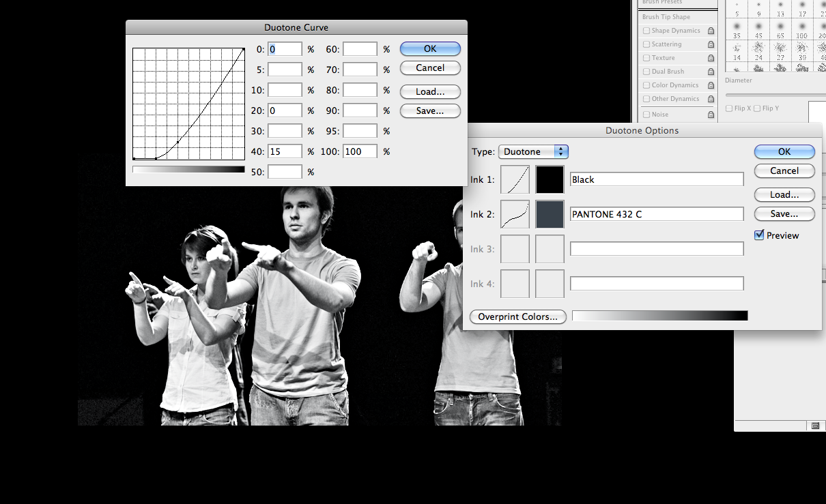Enable the Noise checkbox
Screen dimensions: 826x504
pos(646,115)
